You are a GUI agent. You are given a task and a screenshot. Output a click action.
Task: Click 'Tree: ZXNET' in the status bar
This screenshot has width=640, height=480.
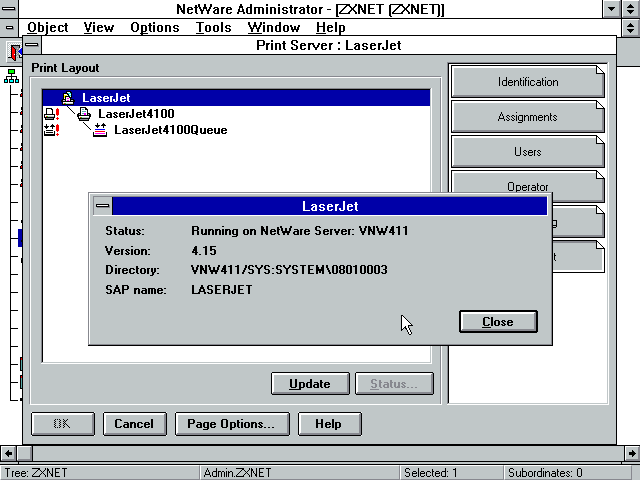coord(36,473)
